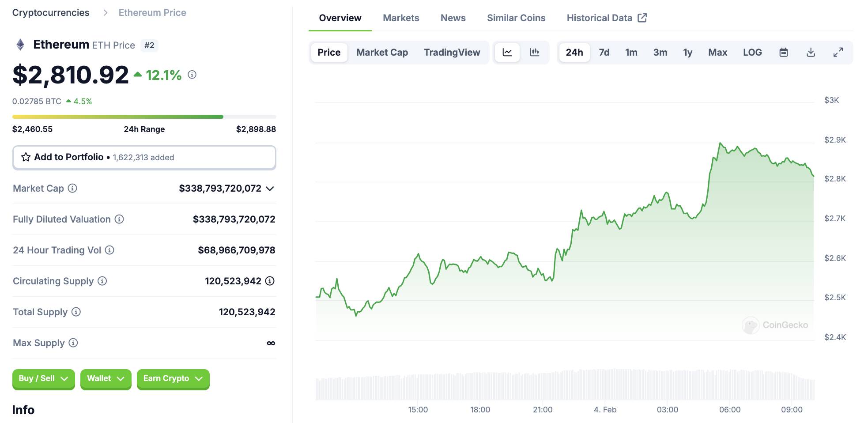Click the Add to Portfolio button
The width and height of the screenshot is (868, 423).
point(144,157)
